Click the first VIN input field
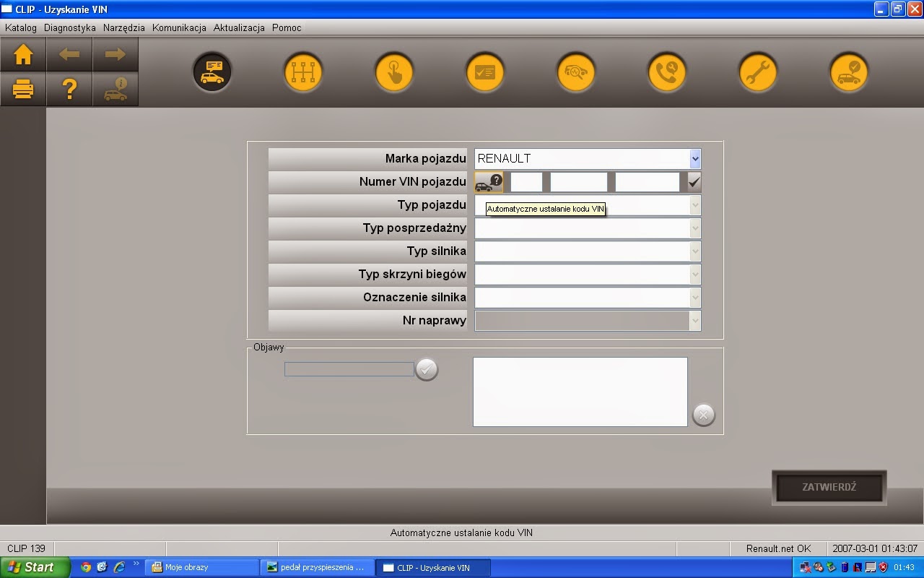Image resolution: width=924 pixels, height=578 pixels. coord(526,182)
